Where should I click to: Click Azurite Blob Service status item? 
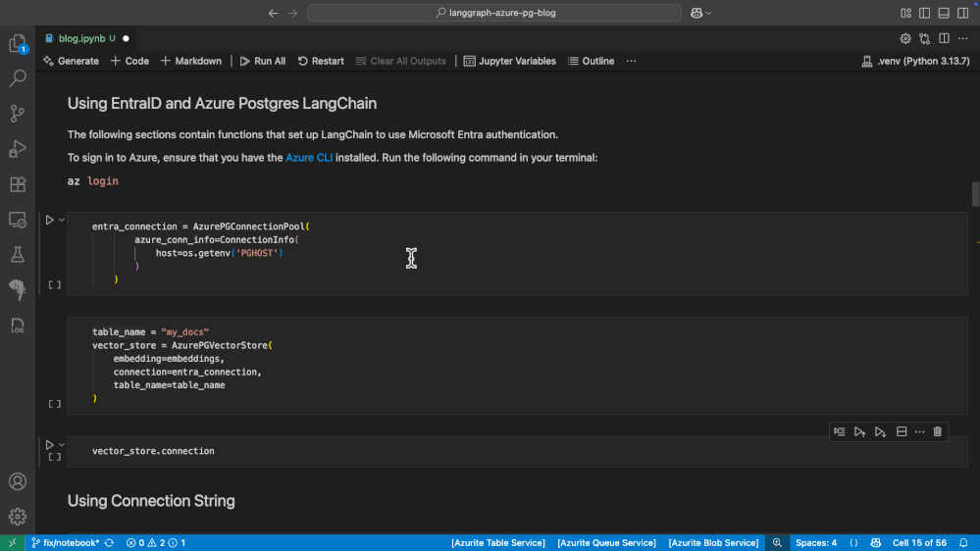[x=713, y=543]
